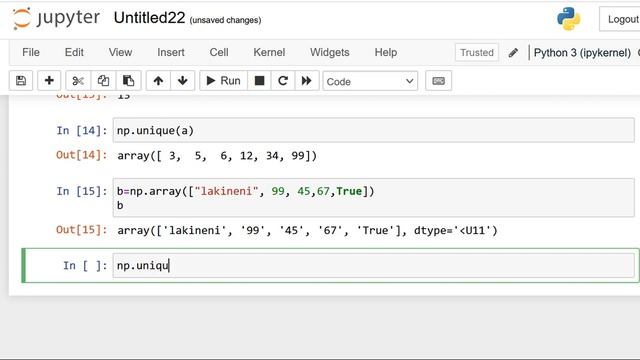Select the In [14] prompt

tap(82, 131)
